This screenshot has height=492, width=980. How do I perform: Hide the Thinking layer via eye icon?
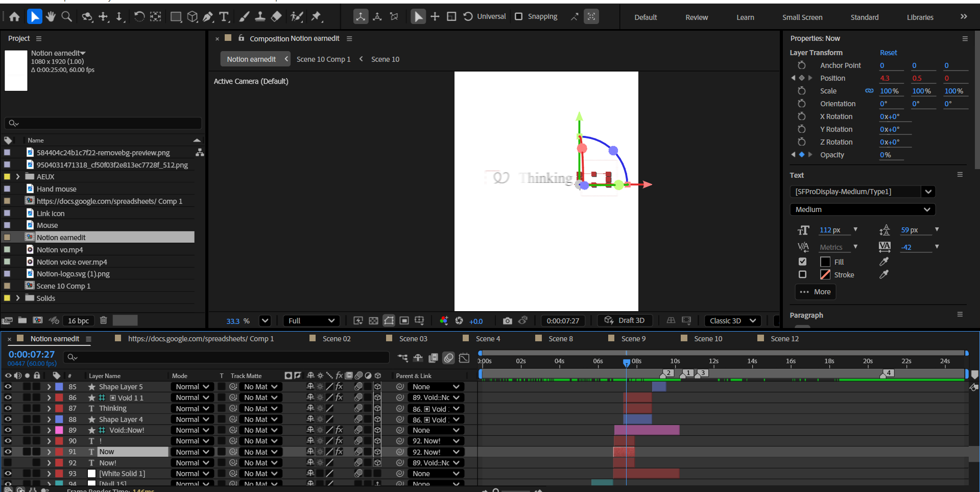click(x=8, y=408)
